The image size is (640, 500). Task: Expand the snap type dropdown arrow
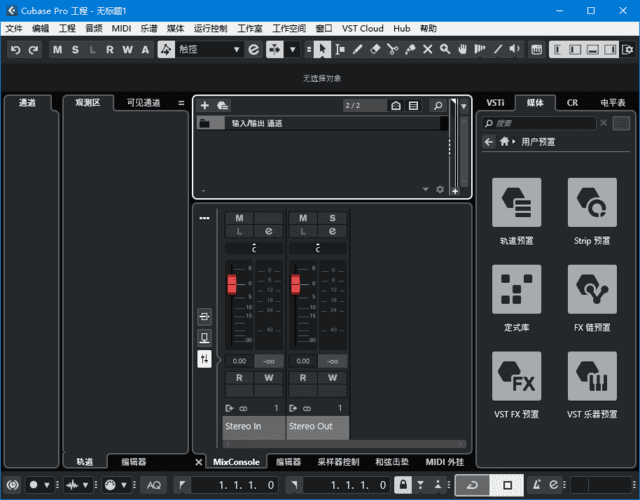tap(293, 50)
